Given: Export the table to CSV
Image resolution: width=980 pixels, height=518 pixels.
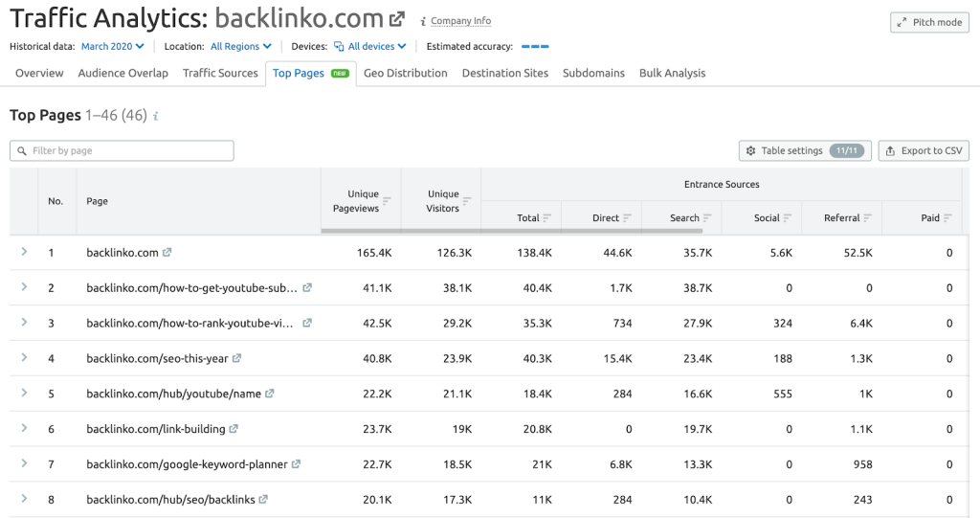Looking at the screenshot, I should pos(924,150).
